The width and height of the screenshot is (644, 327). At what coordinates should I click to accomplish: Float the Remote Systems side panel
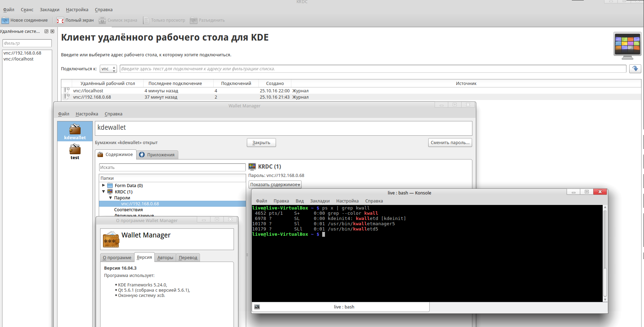[x=46, y=31]
